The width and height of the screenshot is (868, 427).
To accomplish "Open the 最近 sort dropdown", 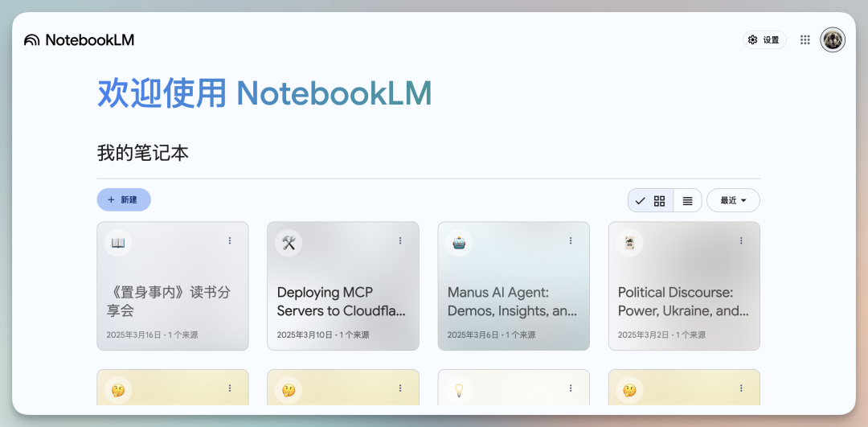I will pos(734,200).
